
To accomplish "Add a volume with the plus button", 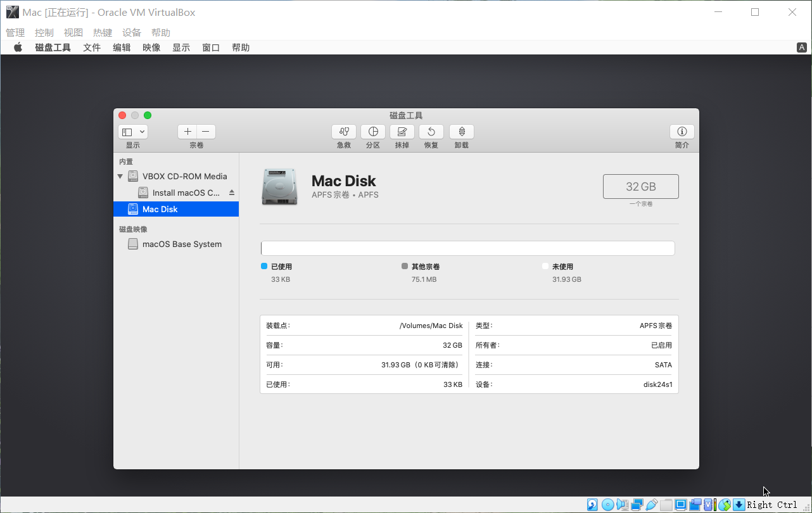I will tap(187, 132).
